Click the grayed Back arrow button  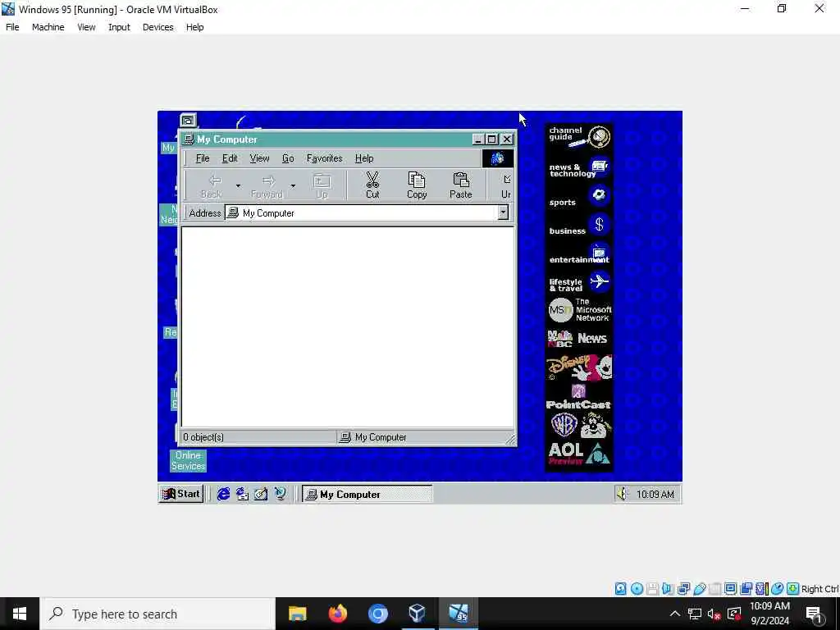click(x=212, y=185)
